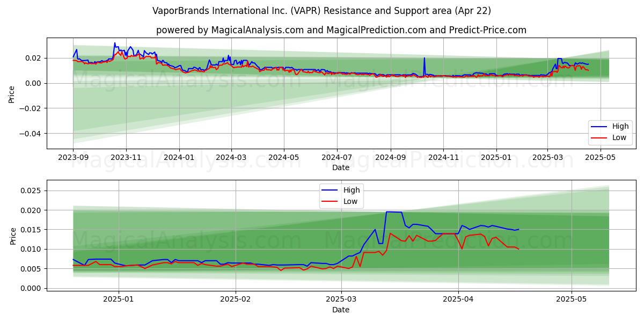The height and width of the screenshot is (322, 644).
Task: Click 'Low' in the top chart legend
Action: [x=619, y=137]
